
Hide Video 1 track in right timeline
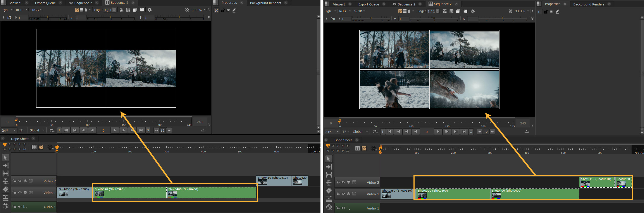tap(343, 194)
